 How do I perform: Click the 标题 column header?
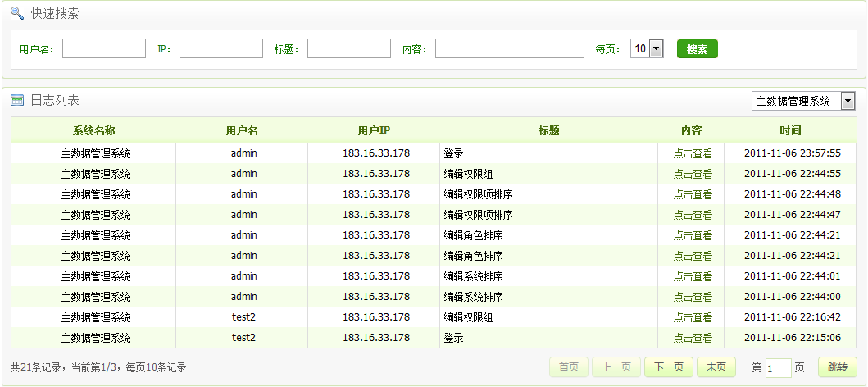coord(548,130)
